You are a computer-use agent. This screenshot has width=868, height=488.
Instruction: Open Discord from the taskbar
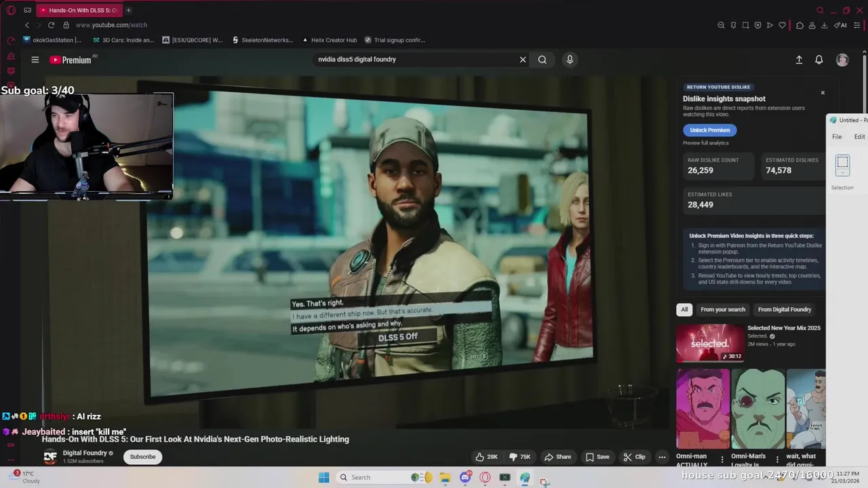[465, 478]
